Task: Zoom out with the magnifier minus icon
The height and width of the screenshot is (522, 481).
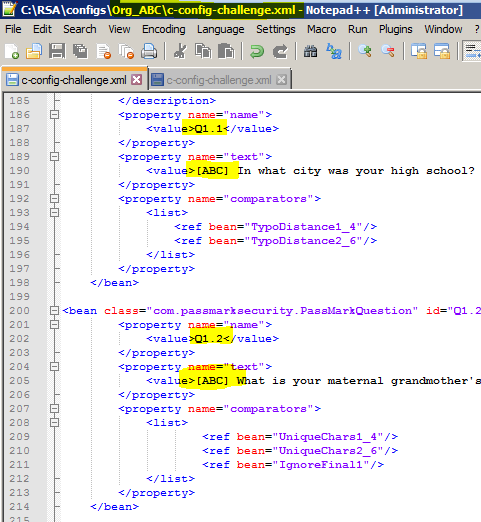Action: click(x=388, y=52)
